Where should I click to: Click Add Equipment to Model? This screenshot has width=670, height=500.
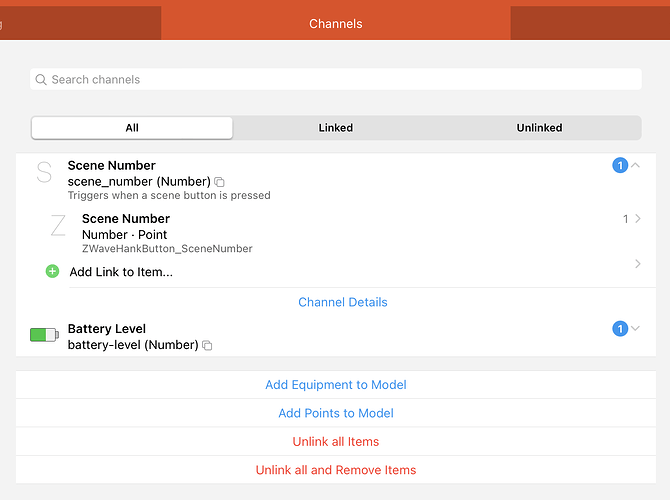[335, 385]
